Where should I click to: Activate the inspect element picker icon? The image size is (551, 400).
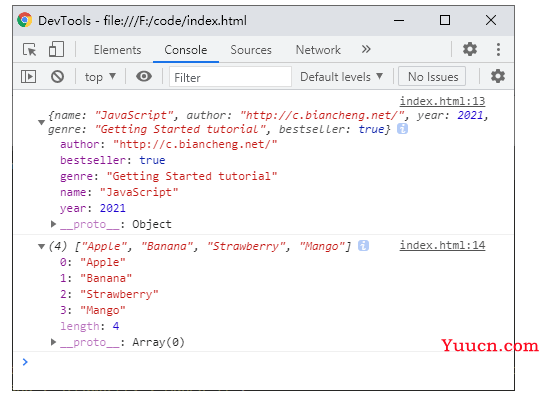[30, 50]
